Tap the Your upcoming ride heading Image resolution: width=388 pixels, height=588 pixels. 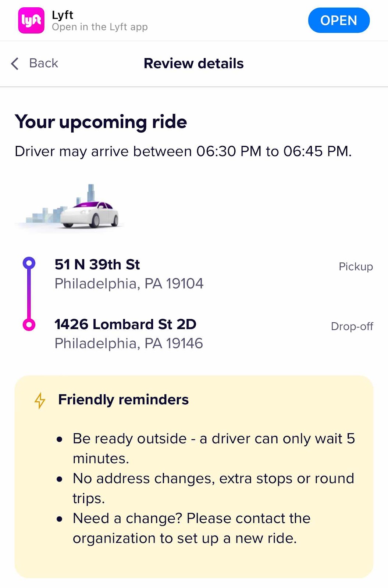tap(101, 122)
